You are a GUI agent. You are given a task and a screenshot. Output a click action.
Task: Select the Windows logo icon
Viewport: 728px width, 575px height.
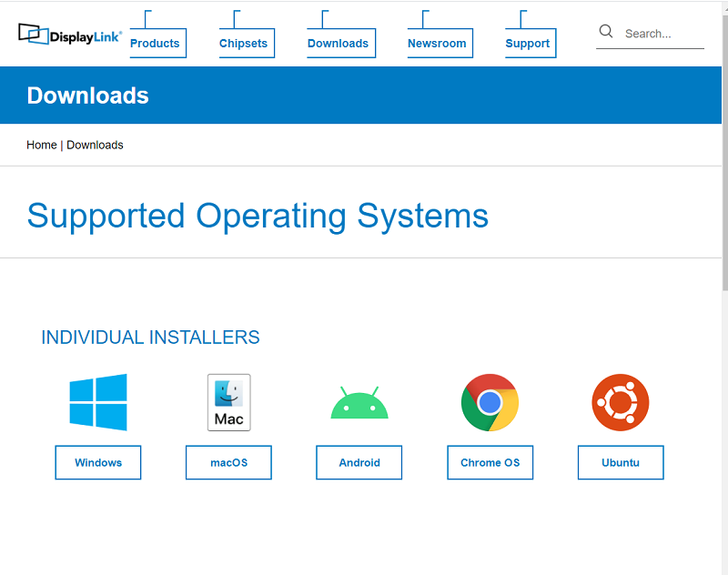(98, 402)
